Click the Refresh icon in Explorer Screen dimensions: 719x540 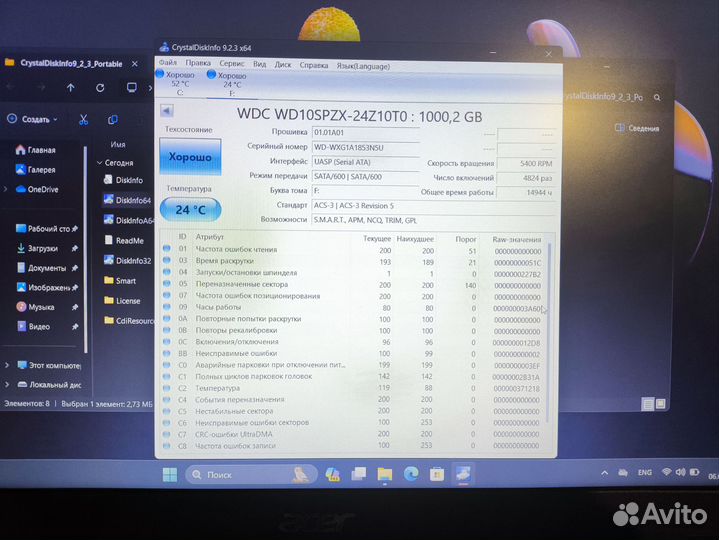coord(100,88)
